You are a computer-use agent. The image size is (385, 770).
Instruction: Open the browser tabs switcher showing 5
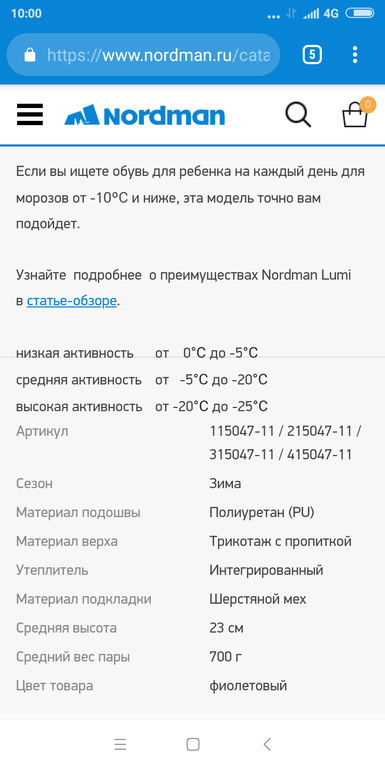coord(312,55)
